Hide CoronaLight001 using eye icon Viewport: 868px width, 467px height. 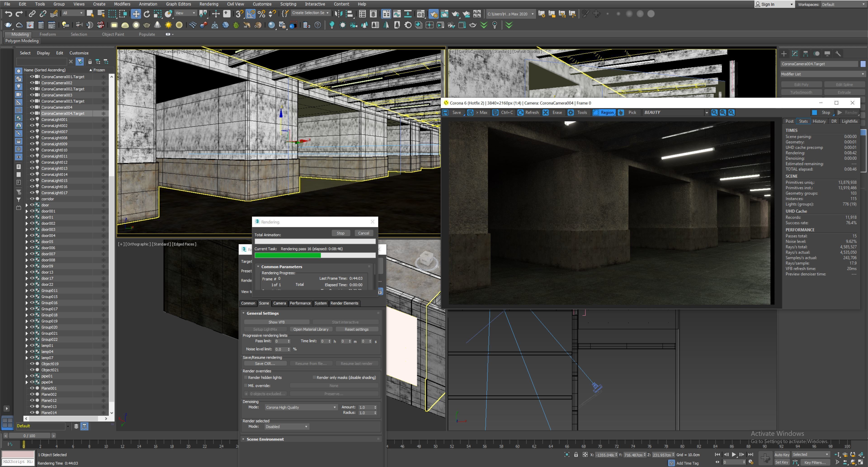(x=32, y=119)
